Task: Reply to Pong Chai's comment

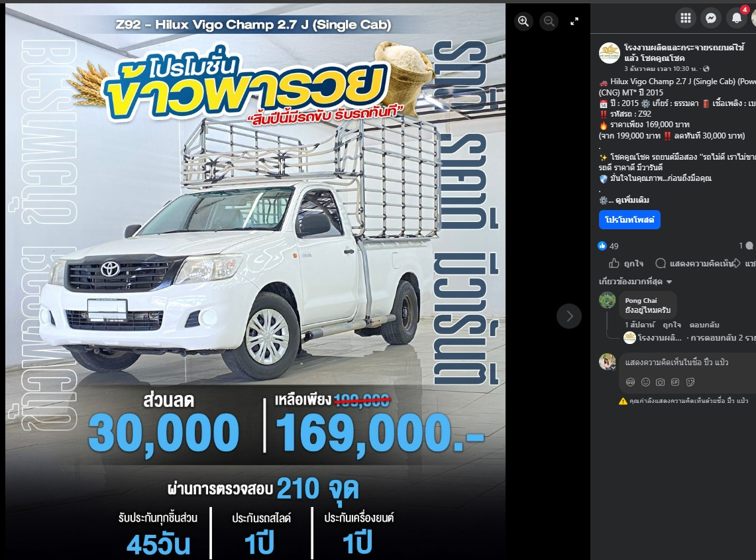Action: coord(704,325)
